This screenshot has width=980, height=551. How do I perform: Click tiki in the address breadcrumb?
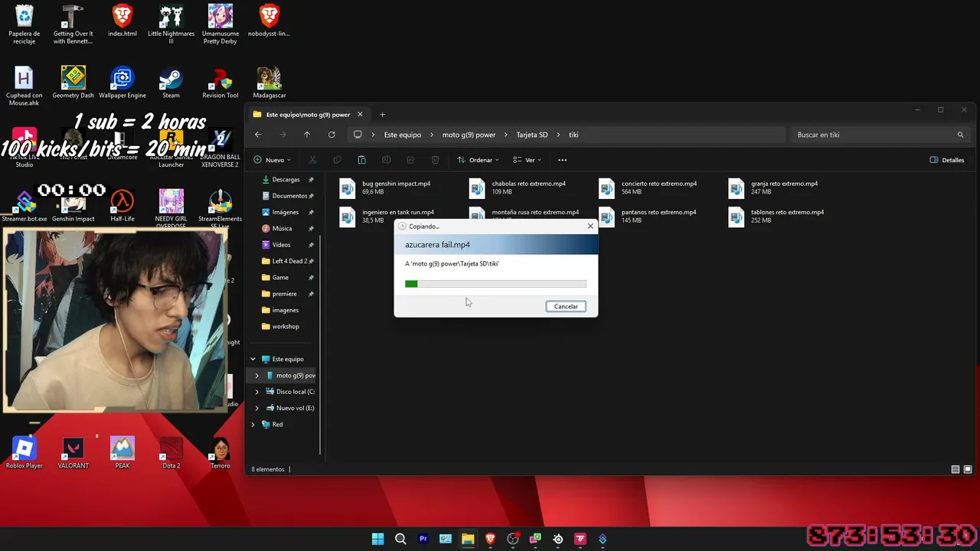click(573, 135)
